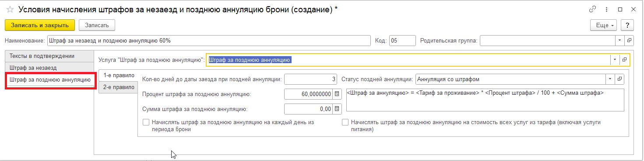Expand the service field dropdown arrow
Screen dimensions: 644x161
pyautogui.click(x=615, y=60)
